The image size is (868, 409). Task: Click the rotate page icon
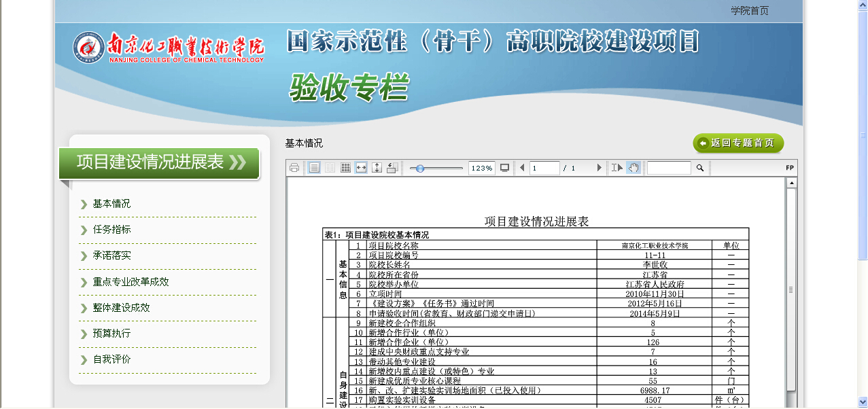coord(392,168)
